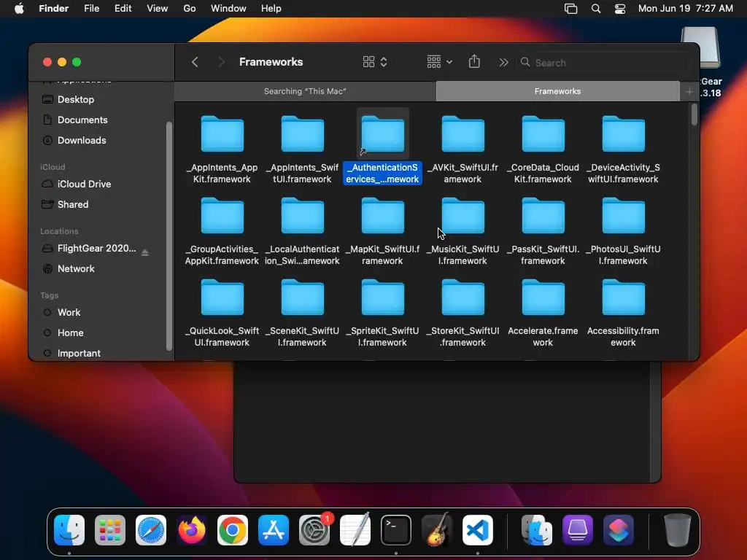
Task: Open App Store from the Dock
Action: click(x=274, y=530)
